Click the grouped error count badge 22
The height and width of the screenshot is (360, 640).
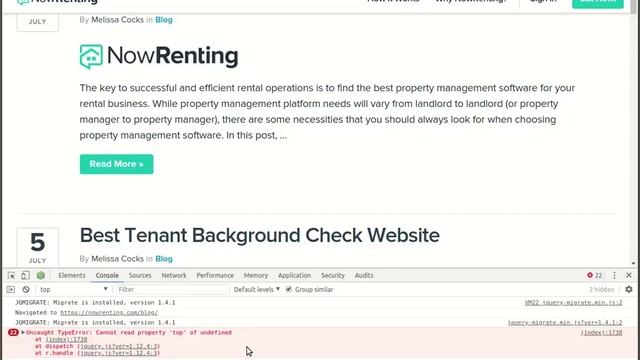point(13,333)
